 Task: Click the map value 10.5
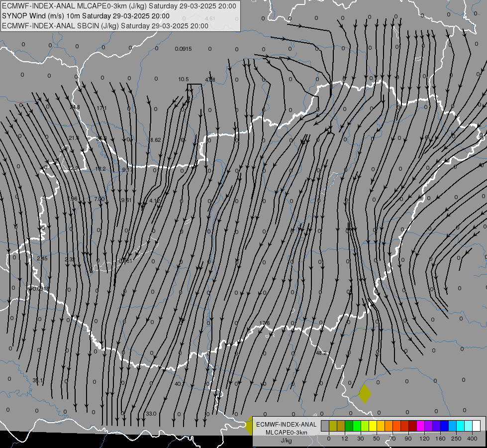click(184, 79)
